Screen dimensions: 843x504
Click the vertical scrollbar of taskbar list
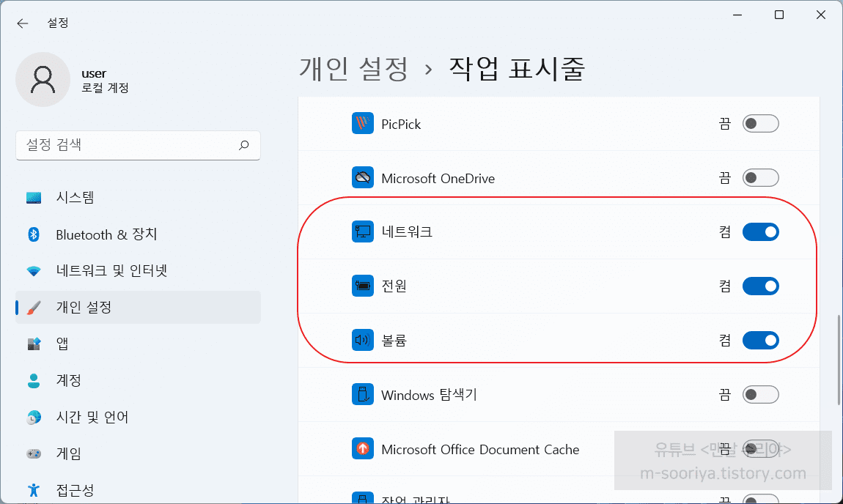(839, 360)
